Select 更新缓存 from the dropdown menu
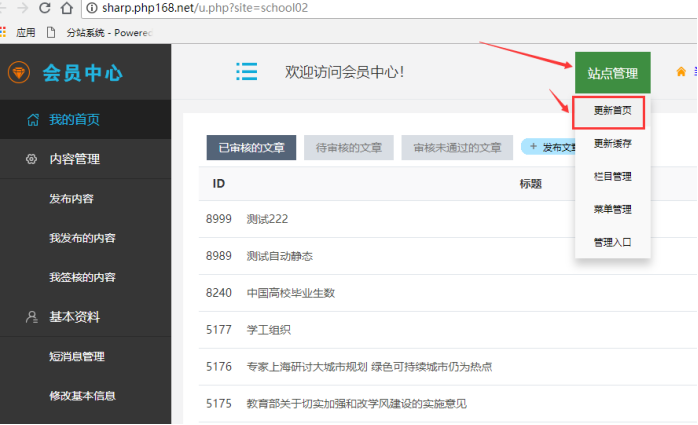Viewport: 698px width, 425px height. point(612,143)
